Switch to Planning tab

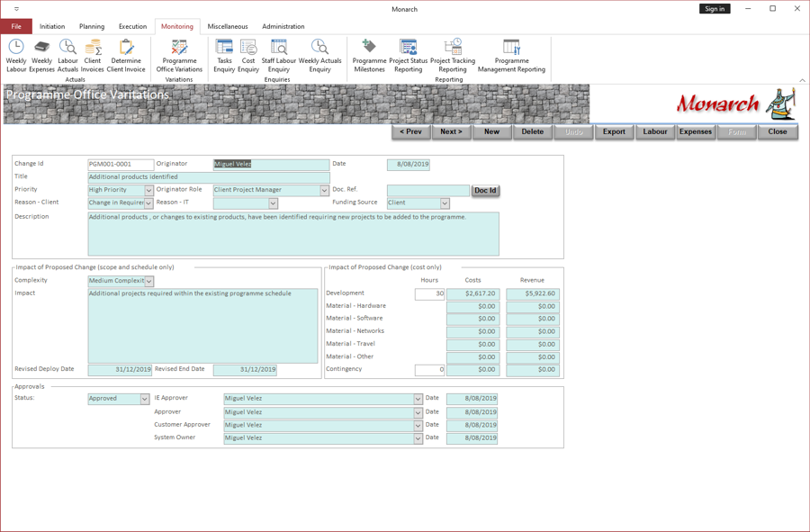click(x=92, y=26)
